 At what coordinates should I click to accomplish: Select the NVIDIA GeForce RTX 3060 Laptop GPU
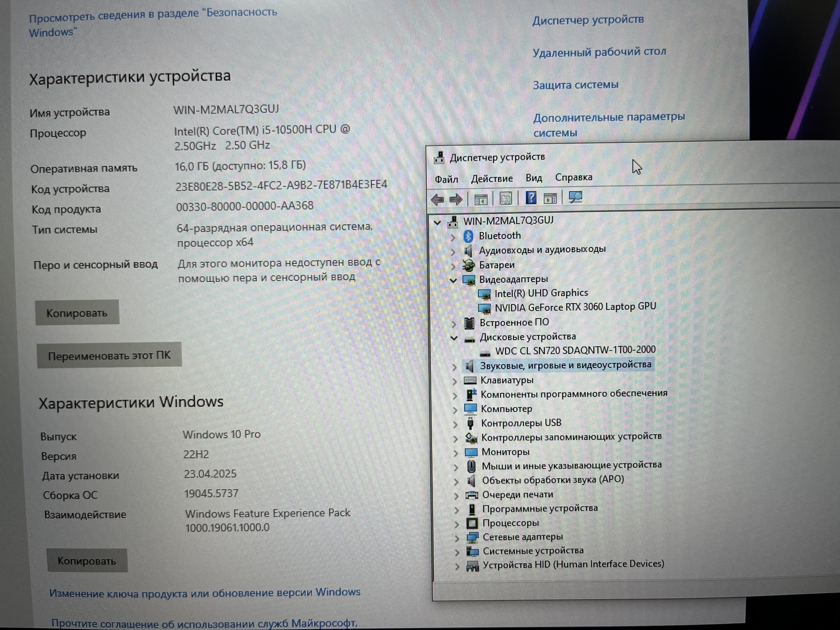coord(575,307)
